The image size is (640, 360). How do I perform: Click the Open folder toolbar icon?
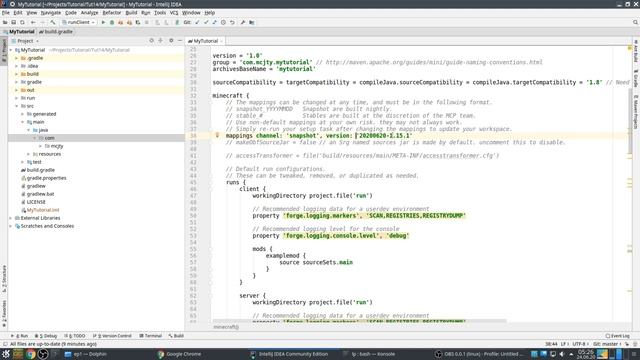[5, 22]
